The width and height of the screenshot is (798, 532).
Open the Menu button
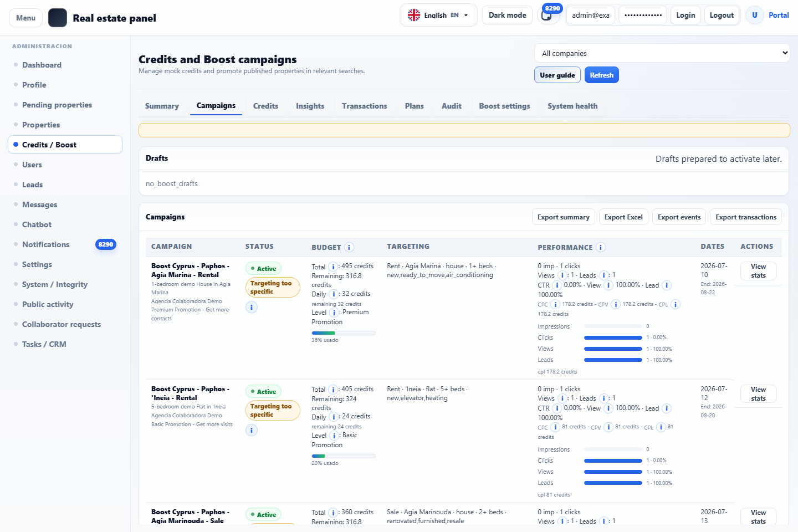click(25, 18)
